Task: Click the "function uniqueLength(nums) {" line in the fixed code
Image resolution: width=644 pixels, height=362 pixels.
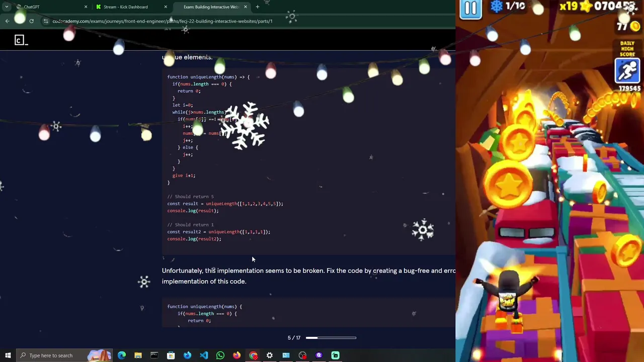Action: 205,306
